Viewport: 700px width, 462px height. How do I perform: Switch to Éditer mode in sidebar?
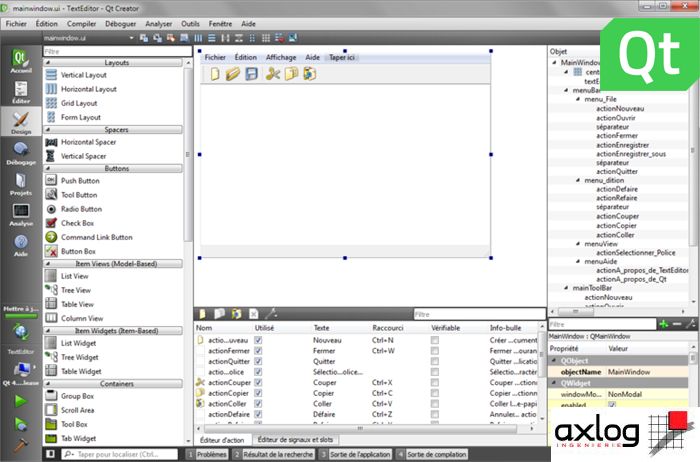pyautogui.click(x=21, y=92)
